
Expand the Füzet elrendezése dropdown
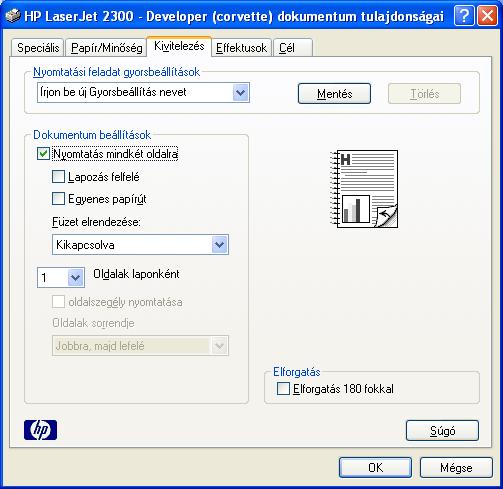click(x=220, y=245)
